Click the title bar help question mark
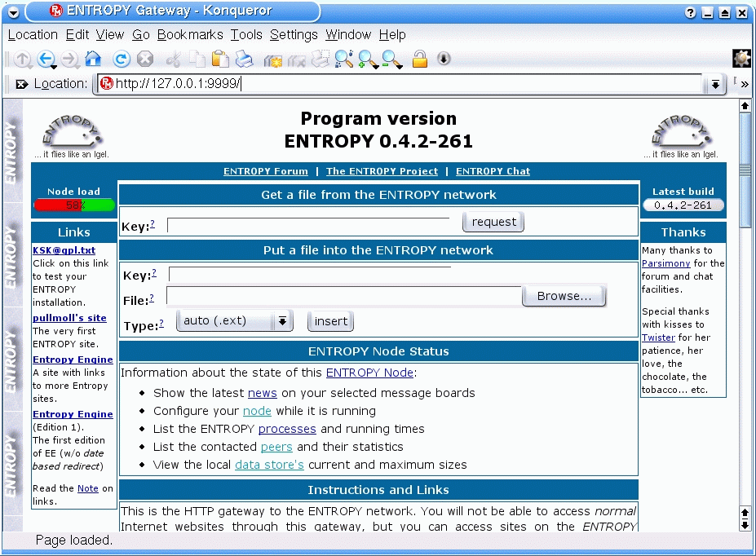Image resolution: width=756 pixels, height=556 pixels. [x=691, y=13]
